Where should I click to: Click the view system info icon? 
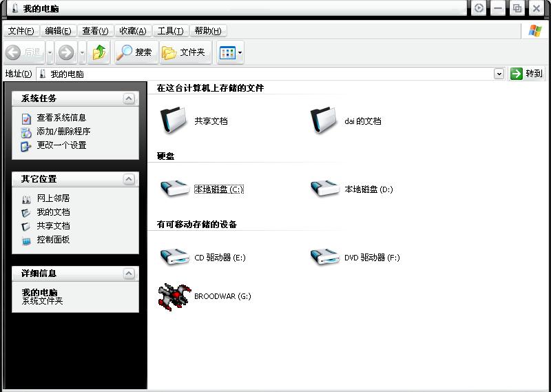pos(26,118)
